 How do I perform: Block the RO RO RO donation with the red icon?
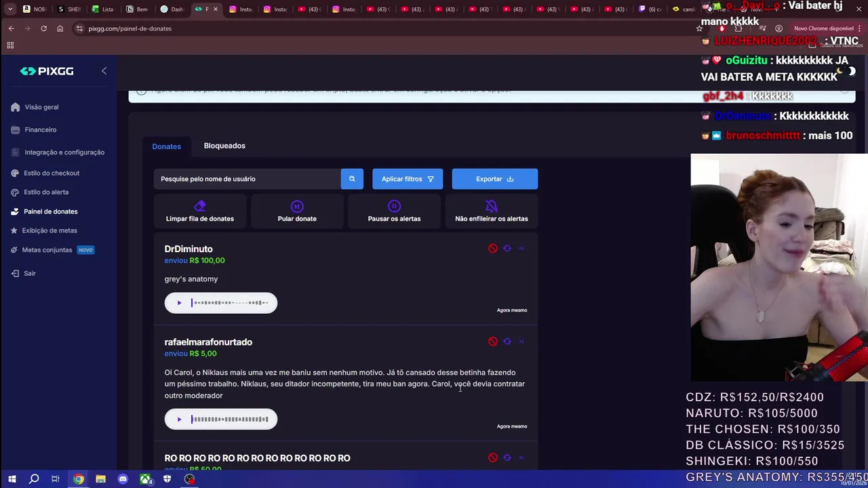[x=493, y=457]
